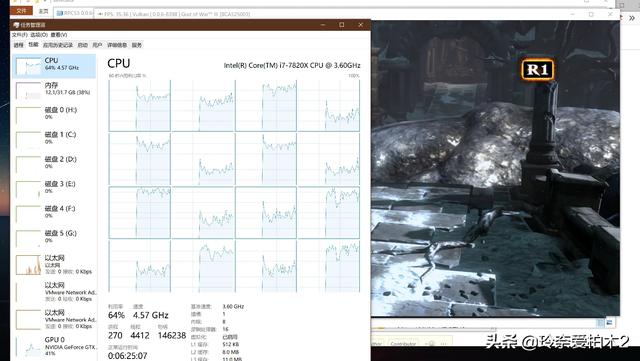Show the 磁盘 0 (H:) disk graph
The image size is (640, 361).
54,115
